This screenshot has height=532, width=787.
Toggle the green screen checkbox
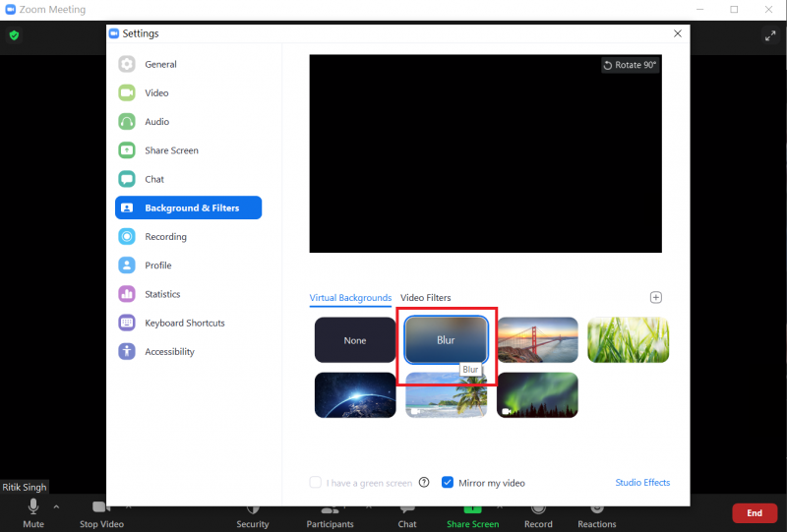pos(315,482)
